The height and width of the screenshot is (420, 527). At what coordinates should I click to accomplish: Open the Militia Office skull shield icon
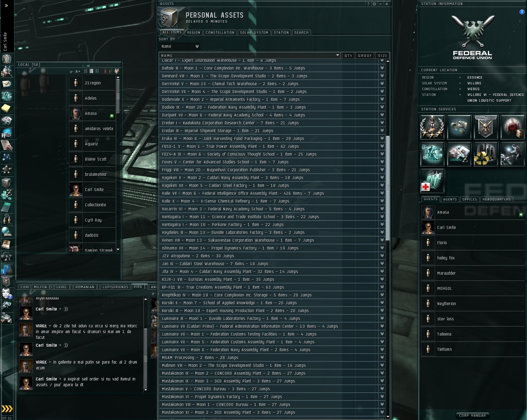coord(485,127)
